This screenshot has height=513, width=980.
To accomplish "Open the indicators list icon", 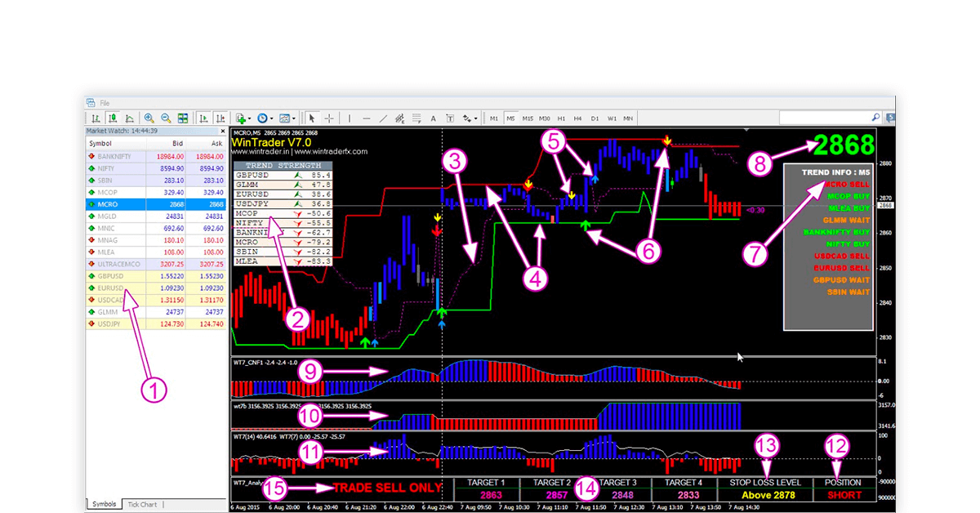I will tap(239, 118).
